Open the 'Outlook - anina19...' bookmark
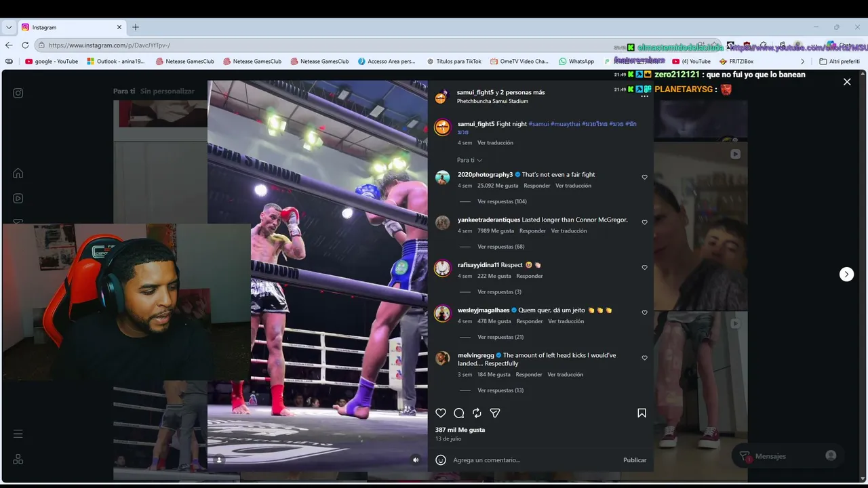Screen dimensions: 868x488 pos(116,61)
